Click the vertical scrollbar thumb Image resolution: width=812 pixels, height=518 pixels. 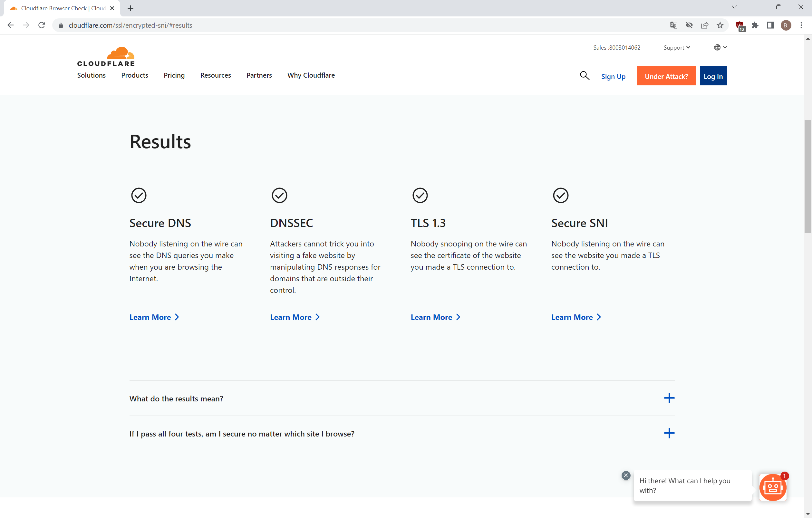point(807,175)
